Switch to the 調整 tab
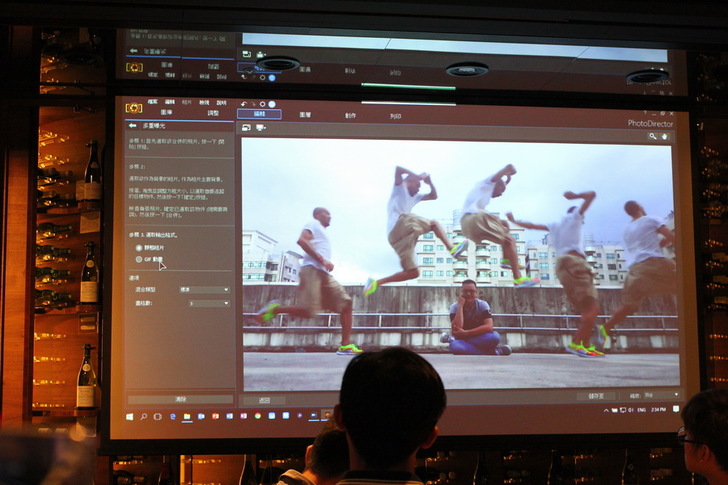 pos(213,113)
